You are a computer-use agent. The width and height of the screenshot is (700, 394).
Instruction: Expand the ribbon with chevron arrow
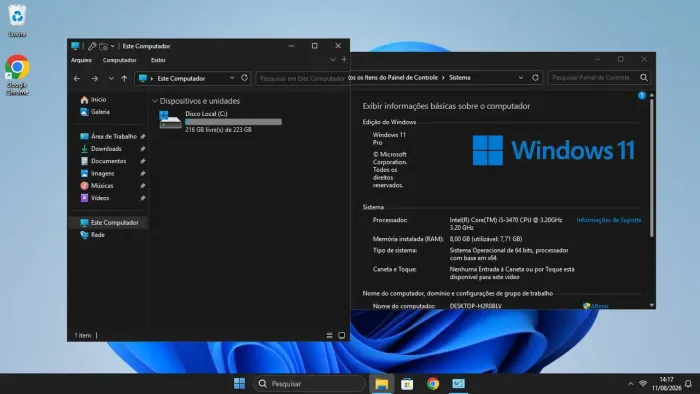[x=333, y=60]
